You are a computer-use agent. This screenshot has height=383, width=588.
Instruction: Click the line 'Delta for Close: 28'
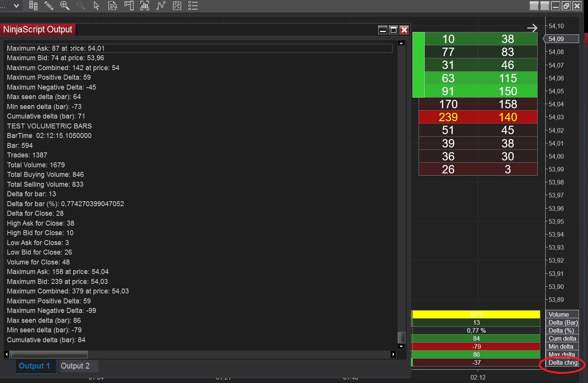(35, 213)
